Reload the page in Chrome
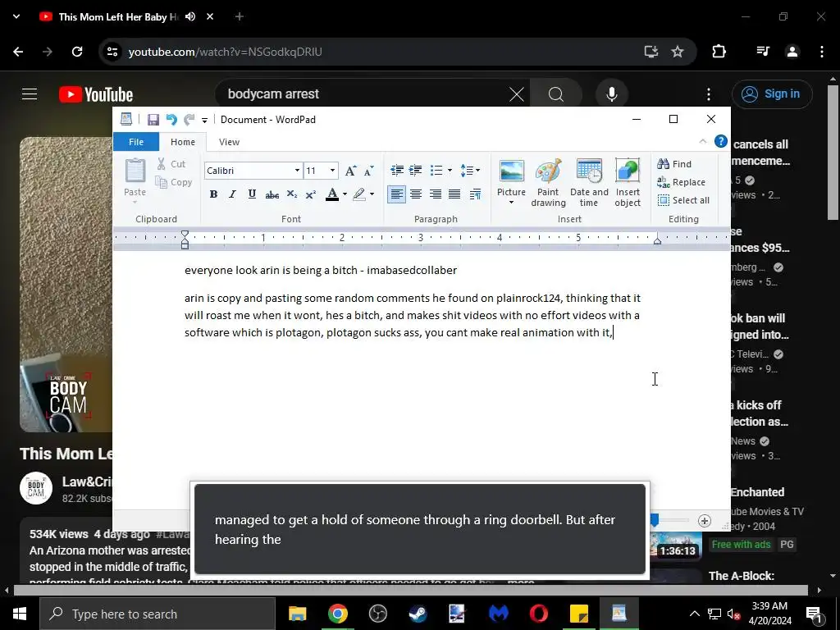Screen dimensions: 840x630 [x=77, y=52]
